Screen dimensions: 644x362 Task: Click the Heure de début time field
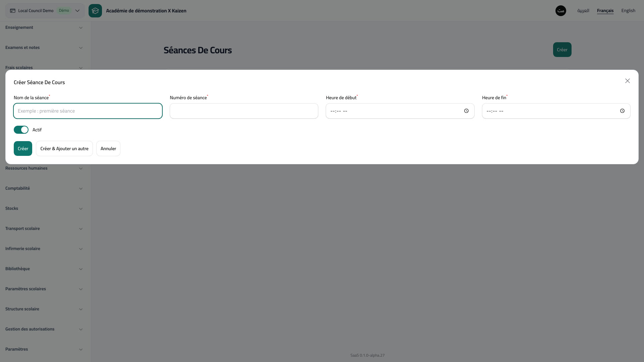tap(400, 111)
